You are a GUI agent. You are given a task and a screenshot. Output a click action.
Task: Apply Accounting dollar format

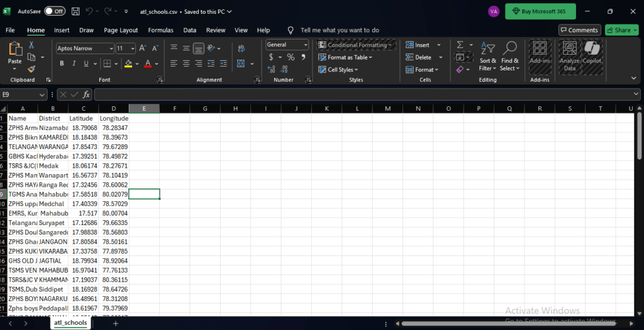point(271,57)
